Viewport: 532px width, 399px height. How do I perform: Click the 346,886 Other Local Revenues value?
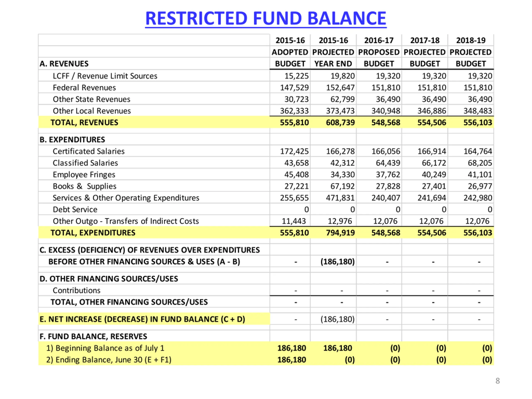click(432, 111)
